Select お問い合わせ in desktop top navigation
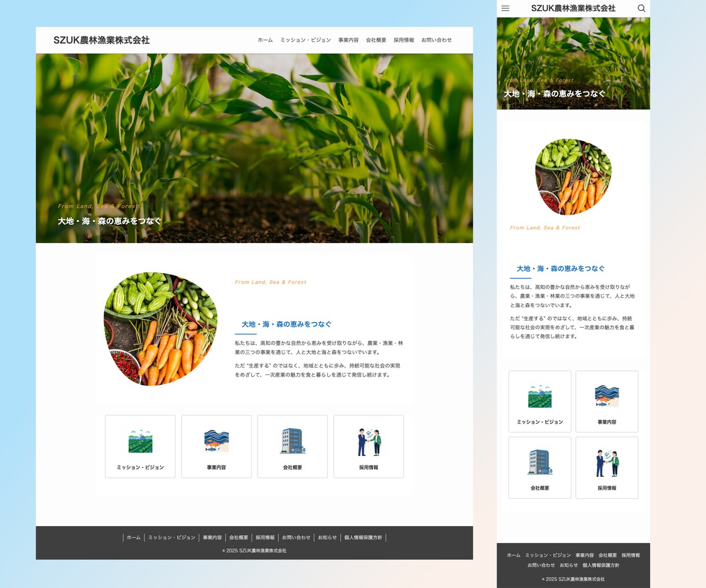 point(436,40)
